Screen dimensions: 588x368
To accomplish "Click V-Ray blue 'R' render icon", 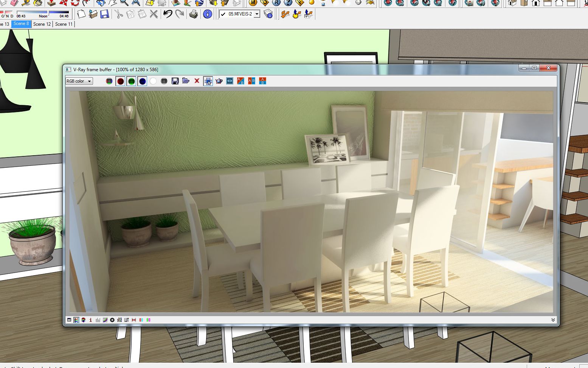I will 276,3.
